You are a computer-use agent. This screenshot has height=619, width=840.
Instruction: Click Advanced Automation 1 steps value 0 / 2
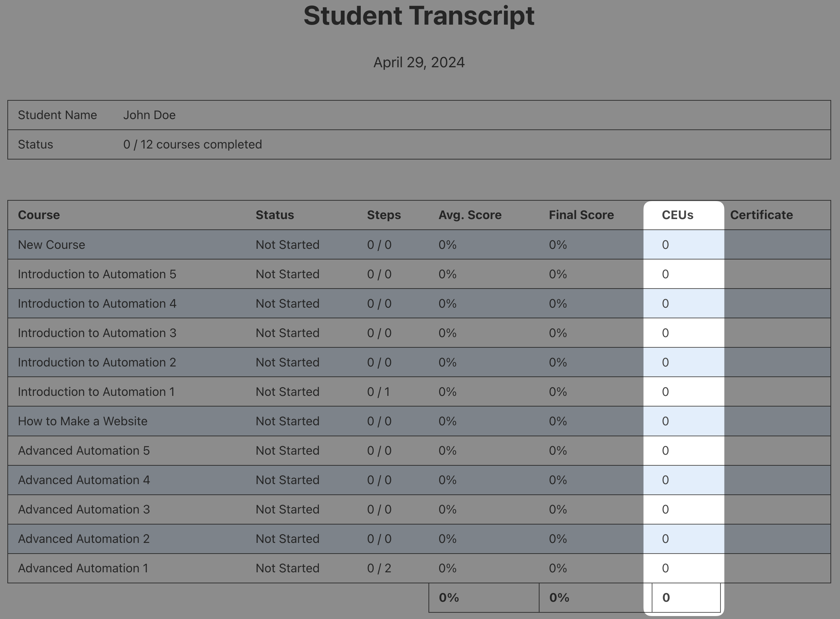(379, 568)
